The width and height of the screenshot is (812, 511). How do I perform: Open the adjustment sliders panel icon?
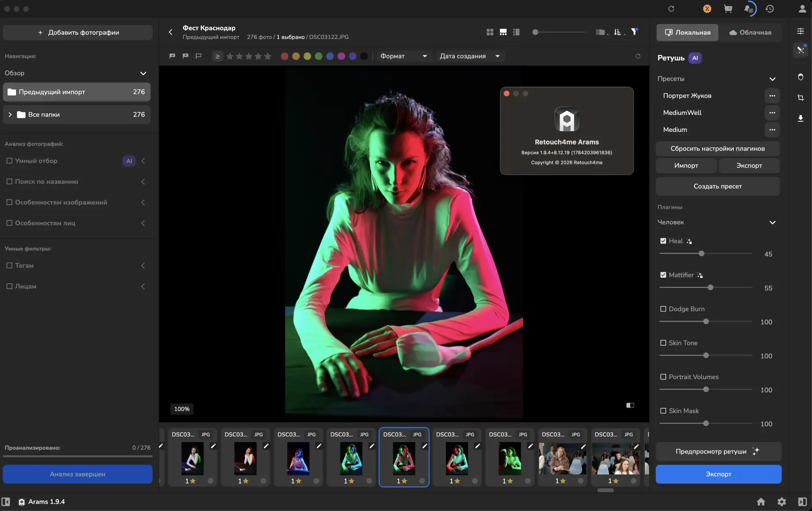tap(801, 31)
